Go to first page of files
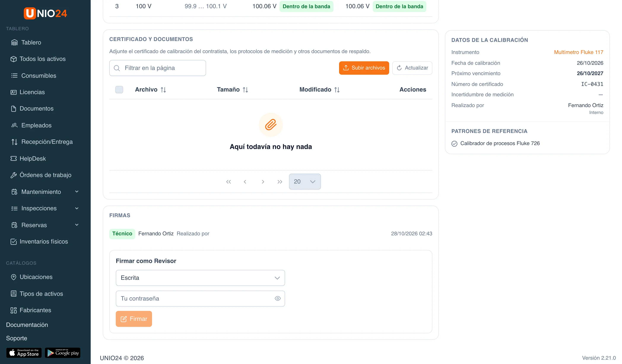Viewport: 622px width, 364px height. [x=228, y=182]
